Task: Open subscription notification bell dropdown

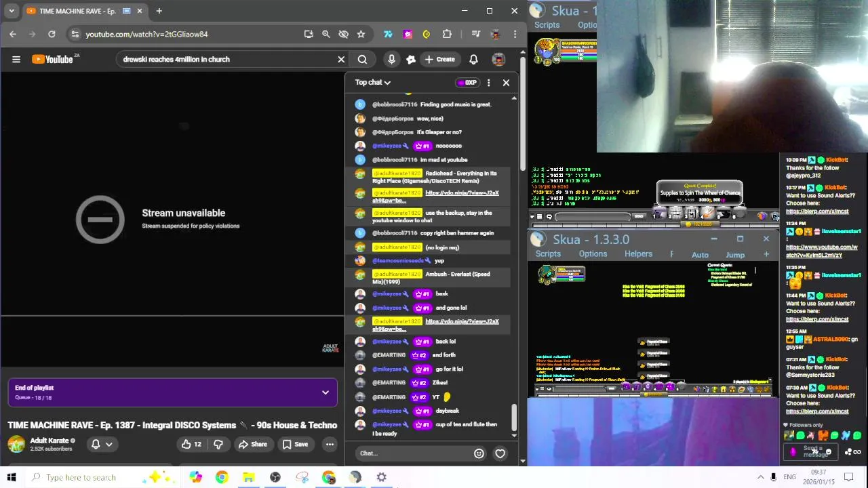Action: click(x=102, y=445)
